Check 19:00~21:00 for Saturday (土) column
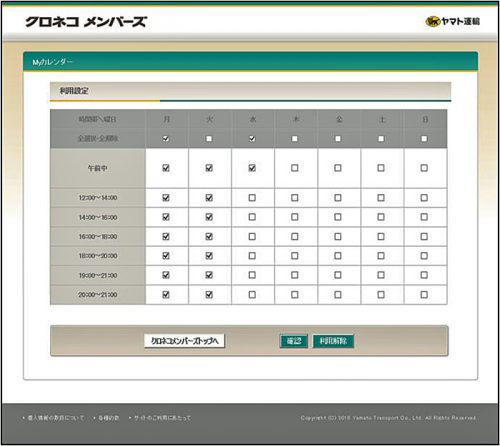The width and height of the screenshot is (500, 446). tap(381, 275)
